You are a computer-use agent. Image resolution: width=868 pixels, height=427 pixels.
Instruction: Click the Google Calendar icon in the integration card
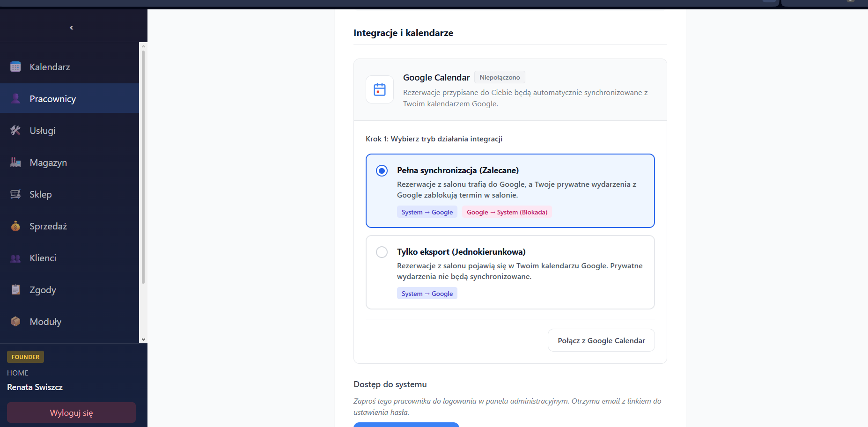(x=380, y=89)
